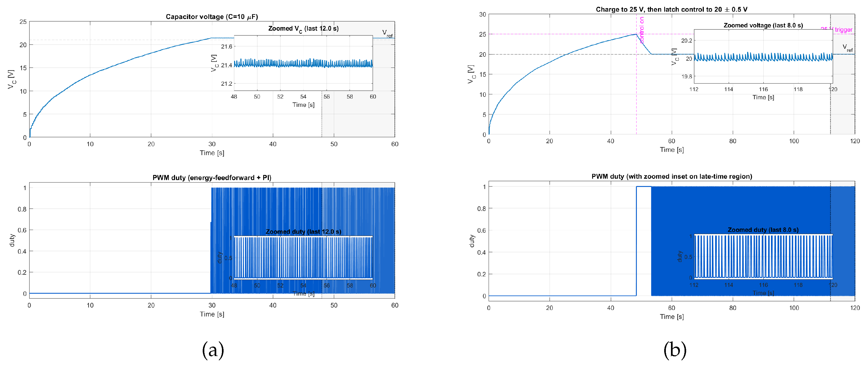The image size is (868, 365).
Task: Click the magenta '25 V trigger' label
Action: (837, 30)
